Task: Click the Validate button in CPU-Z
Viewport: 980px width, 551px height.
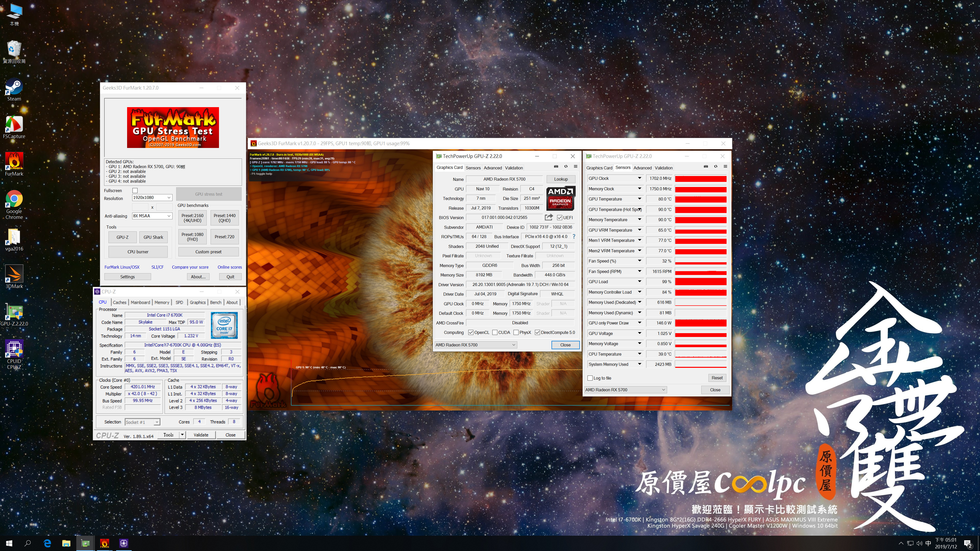Action: [x=201, y=435]
